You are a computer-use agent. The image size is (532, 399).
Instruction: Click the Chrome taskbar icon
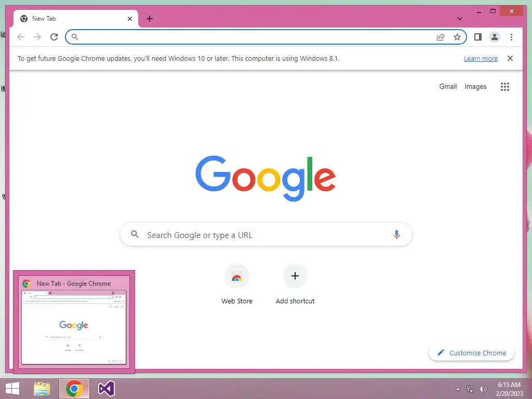point(74,389)
